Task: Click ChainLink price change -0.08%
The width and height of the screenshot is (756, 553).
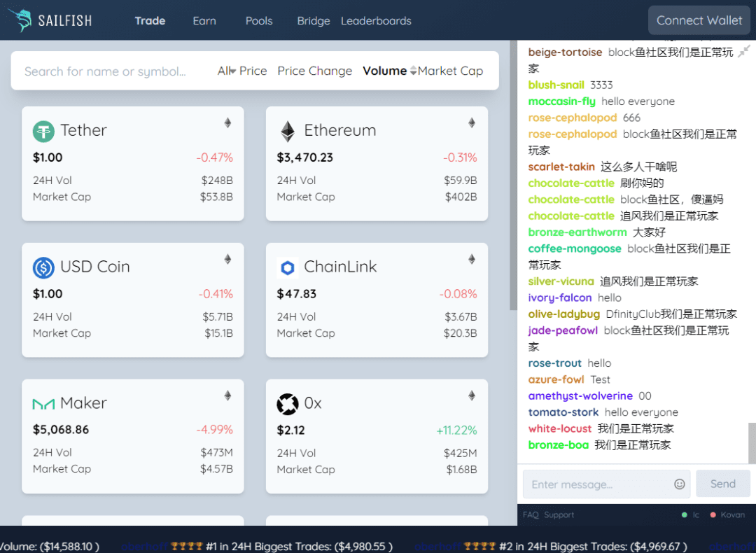Action: pyautogui.click(x=458, y=293)
